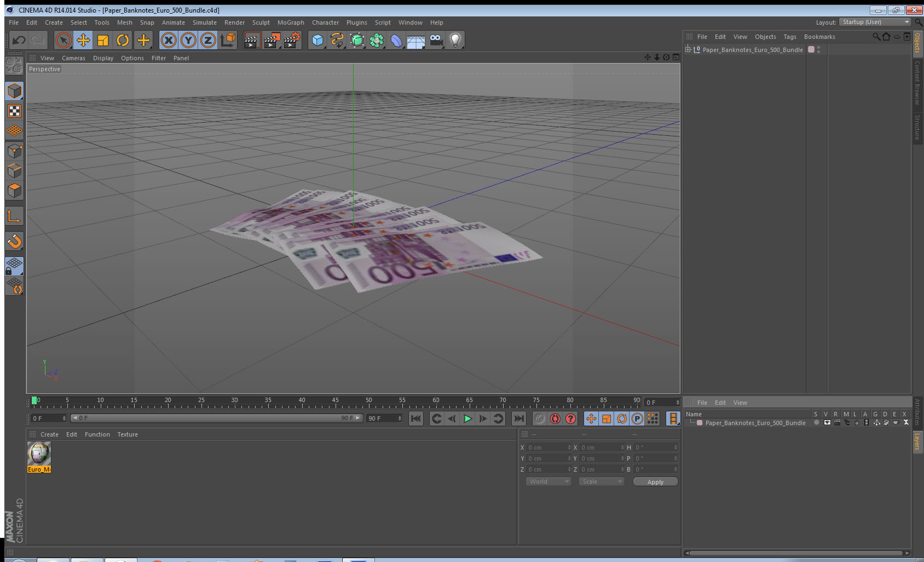Add a Cube primitive object
The image size is (924, 562).
click(x=317, y=40)
